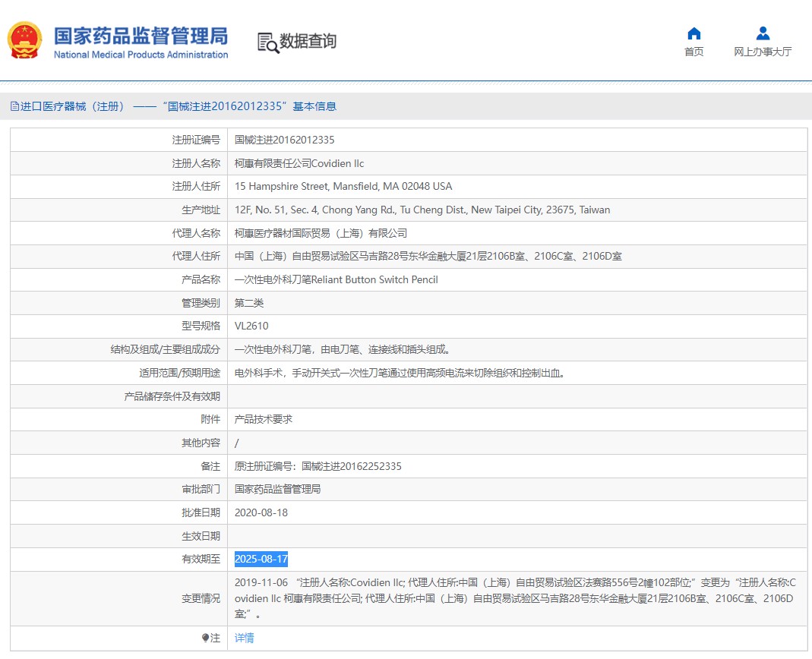Click the 注册人名称 row label
Image resolution: width=812 pixels, height=659 pixels.
tap(196, 163)
